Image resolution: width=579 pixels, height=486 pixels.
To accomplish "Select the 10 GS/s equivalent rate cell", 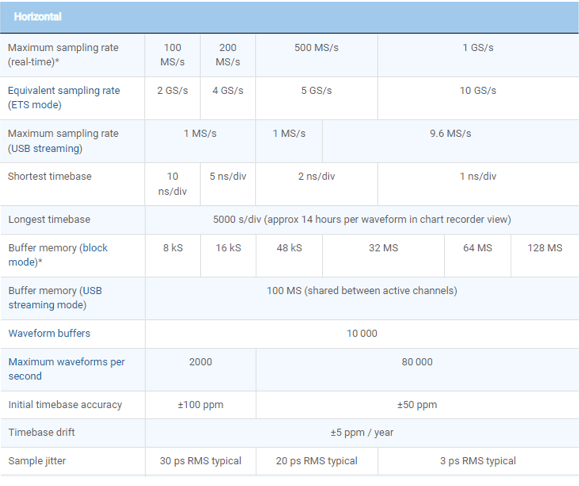I will tap(478, 98).
